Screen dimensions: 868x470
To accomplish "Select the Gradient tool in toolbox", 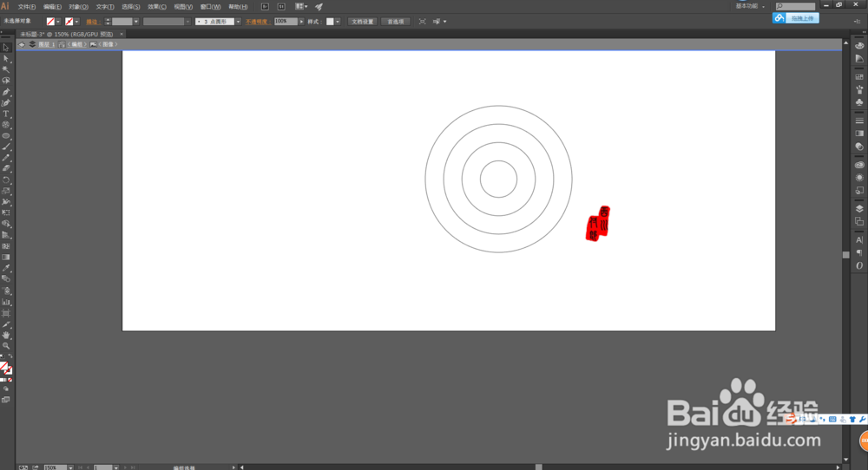I will click(x=6, y=258).
